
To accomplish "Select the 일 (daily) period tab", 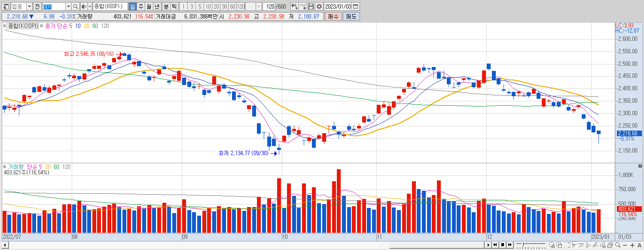I will [132, 6].
